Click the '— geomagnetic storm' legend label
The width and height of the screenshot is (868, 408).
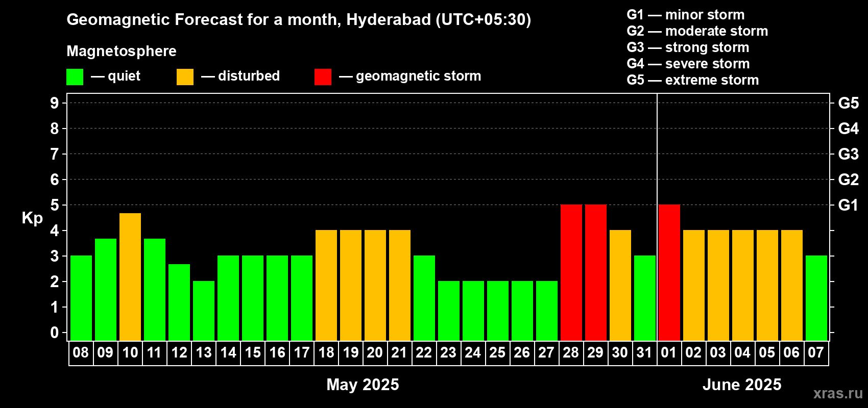click(410, 76)
